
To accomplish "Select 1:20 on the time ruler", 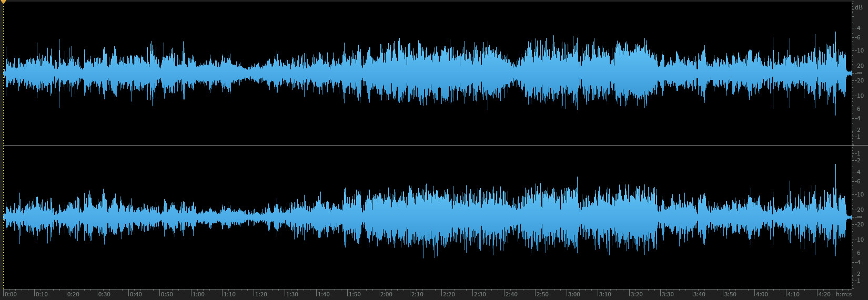I will click(x=261, y=294).
